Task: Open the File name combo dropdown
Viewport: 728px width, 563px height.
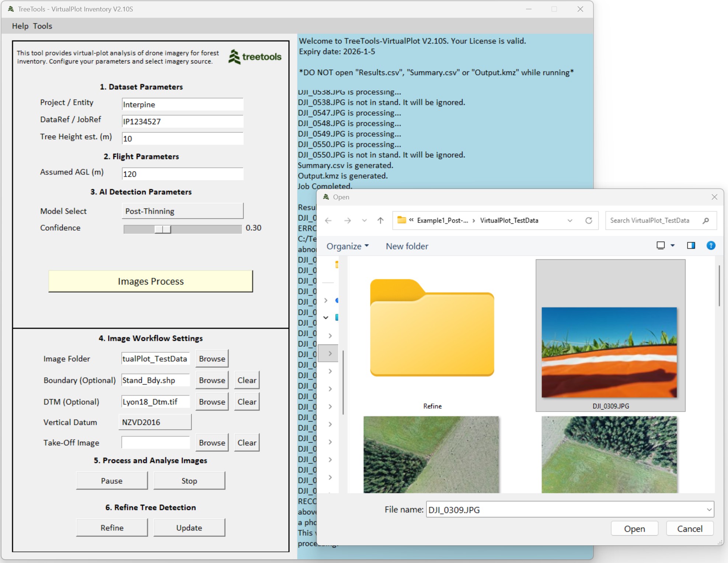Action: tap(709, 510)
